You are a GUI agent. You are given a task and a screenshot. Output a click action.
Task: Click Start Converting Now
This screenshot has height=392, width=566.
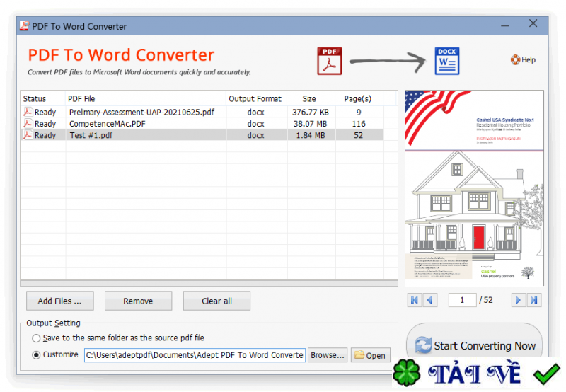475,345
